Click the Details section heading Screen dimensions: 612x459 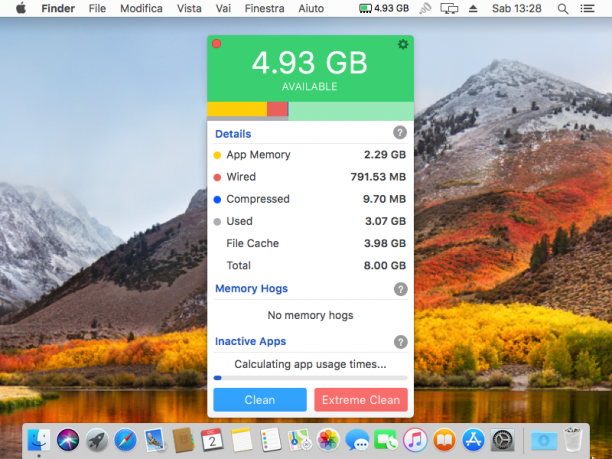pyautogui.click(x=233, y=134)
